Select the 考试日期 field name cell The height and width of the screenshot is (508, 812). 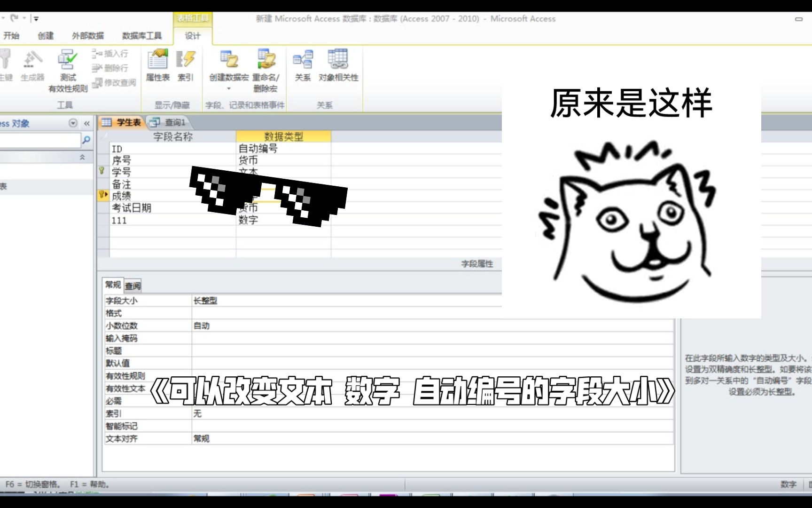172,207
